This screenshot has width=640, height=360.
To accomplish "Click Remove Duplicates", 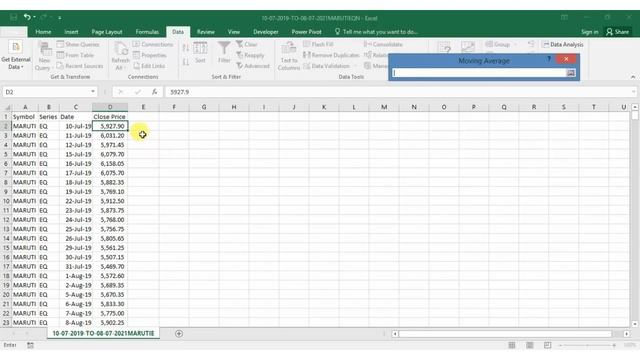I will click(331, 55).
